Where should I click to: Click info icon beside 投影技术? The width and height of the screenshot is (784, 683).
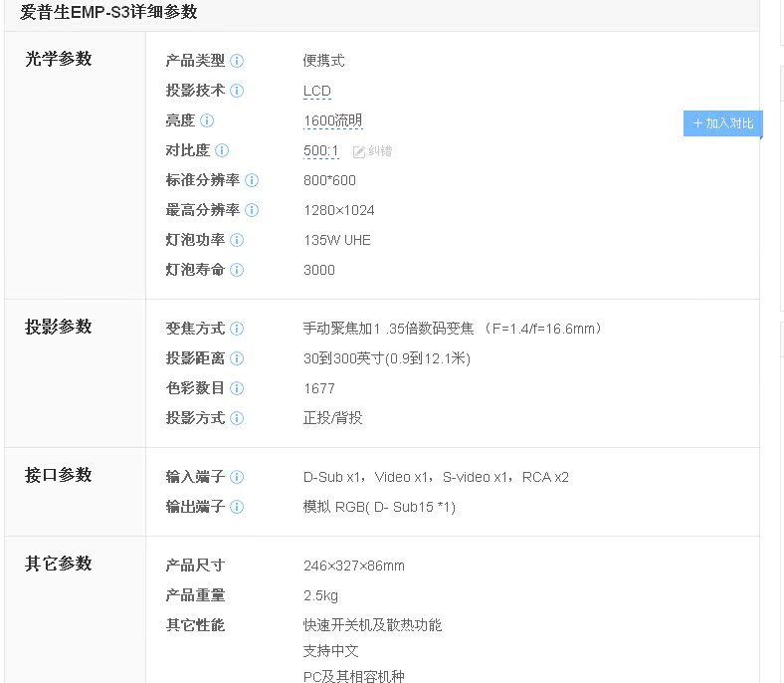[x=237, y=91]
